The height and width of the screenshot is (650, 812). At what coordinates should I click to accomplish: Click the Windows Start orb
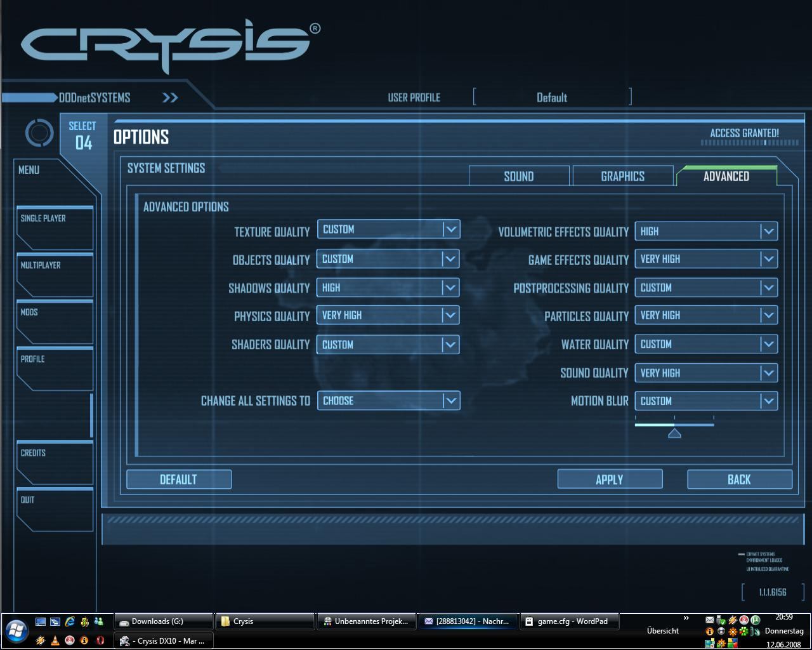pyautogui.click(x=16, y=631)
